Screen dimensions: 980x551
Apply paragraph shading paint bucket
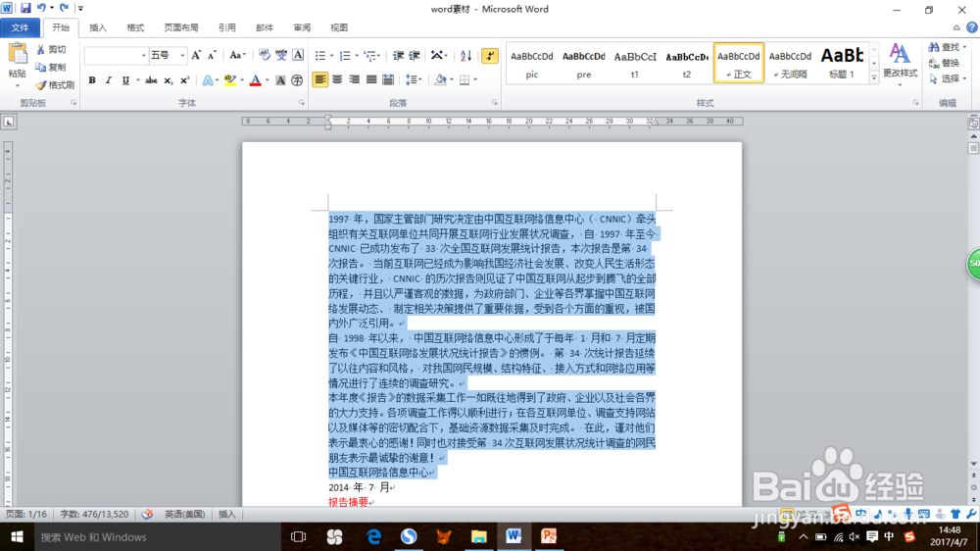click(440, 80)
